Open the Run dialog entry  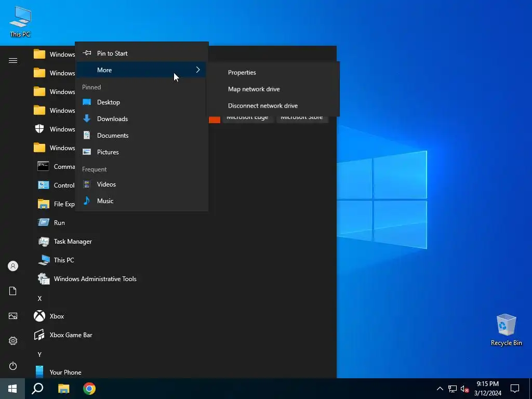pyautogui.click(x=51, y=223)
